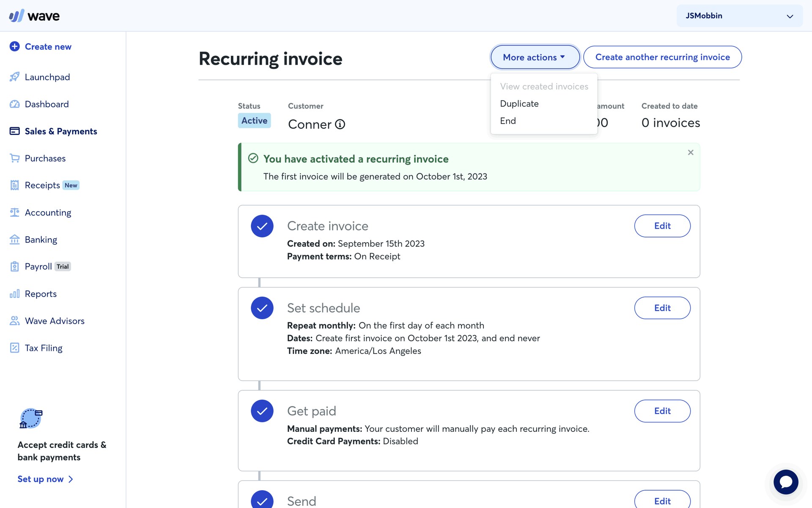Image resolution: width=812 pixels, height=508 pixels.
Task: Click the Reports bar chart icon
Action: tap(14, 294)
